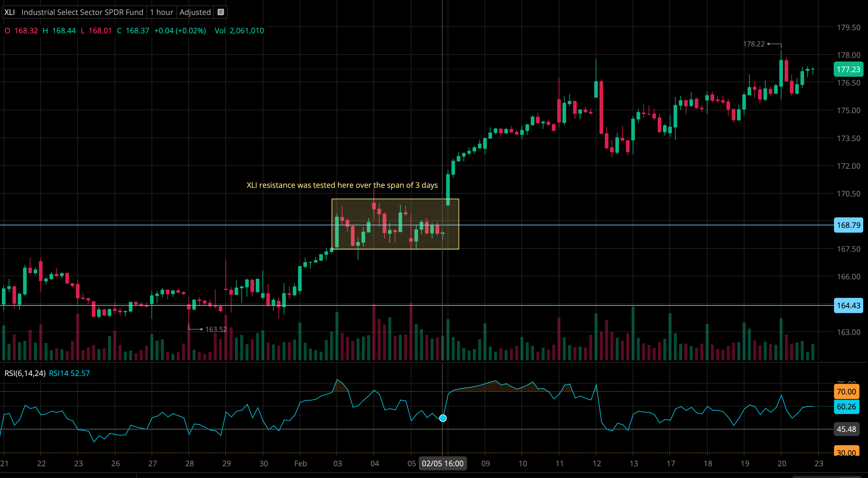Click the RSI14 52.57 value legend
Viewport: 868px width, 478px height.
tap(69, 373)
